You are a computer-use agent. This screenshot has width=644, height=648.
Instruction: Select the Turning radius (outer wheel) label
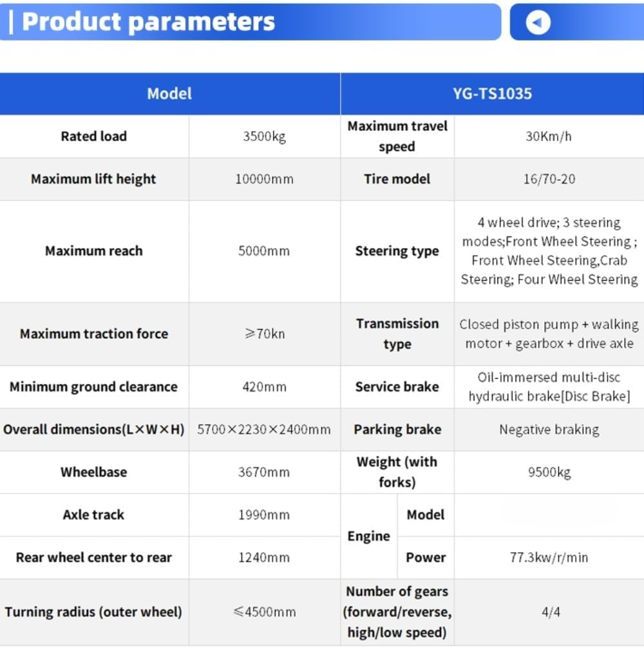[x=93, y=612]
